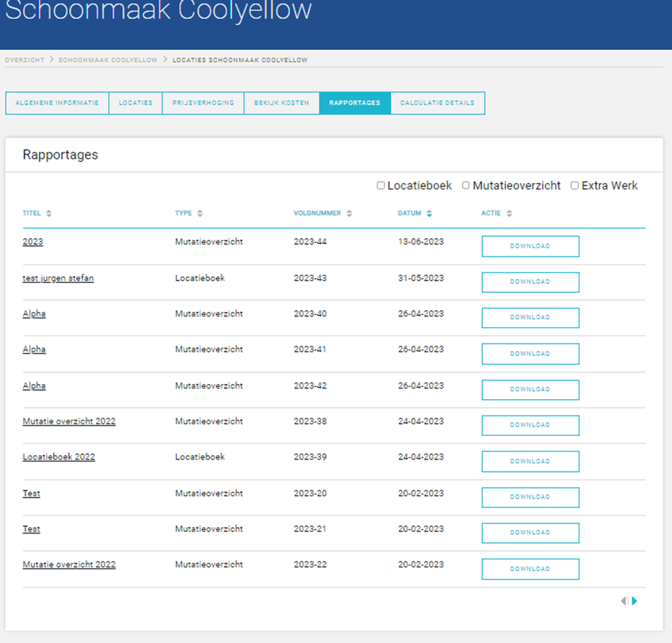Navigate to Schoonmaak Coolyellow breadcrumb
The width and height of the screenshot is (672, 643).
[108, 60]
